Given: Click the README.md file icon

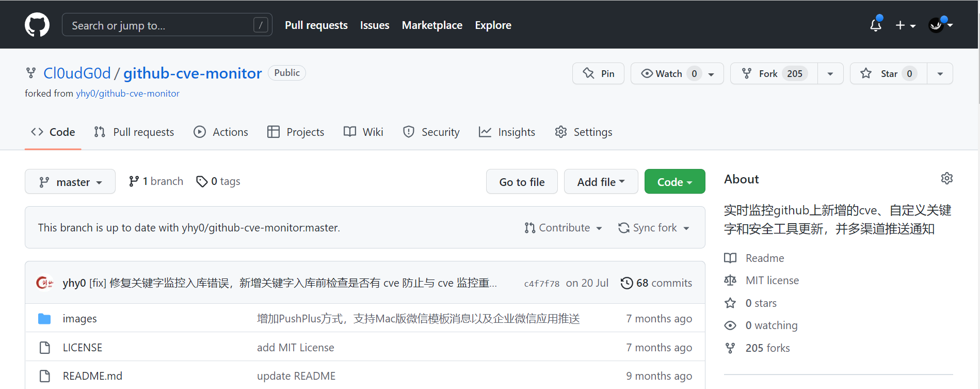Looking at the screenshot, I should [x=45, y=376].
